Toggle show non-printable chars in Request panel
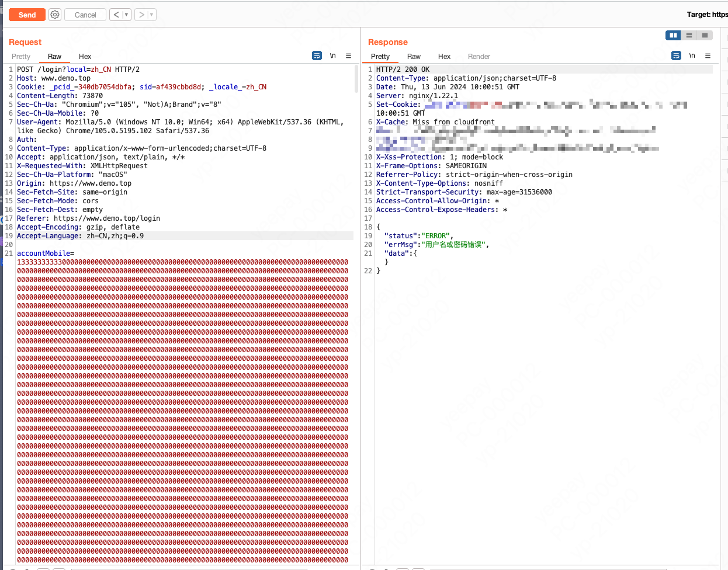The image size is (728, 570). click(x=332, y=56)
